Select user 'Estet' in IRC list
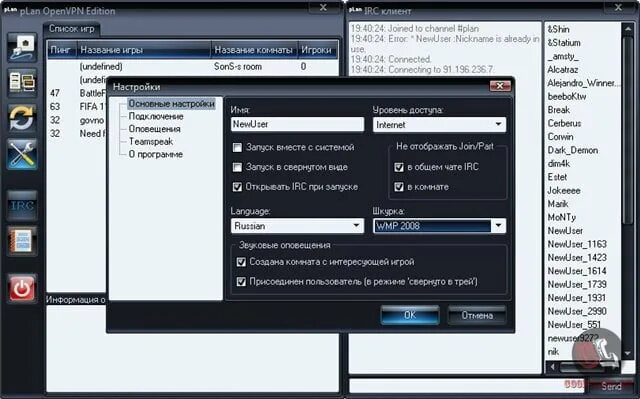 [557, 177]
